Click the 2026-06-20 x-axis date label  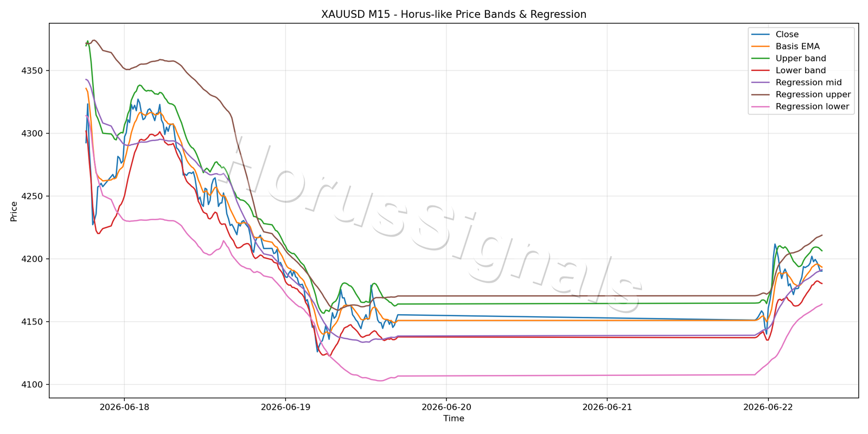click(x=446, y=407)
